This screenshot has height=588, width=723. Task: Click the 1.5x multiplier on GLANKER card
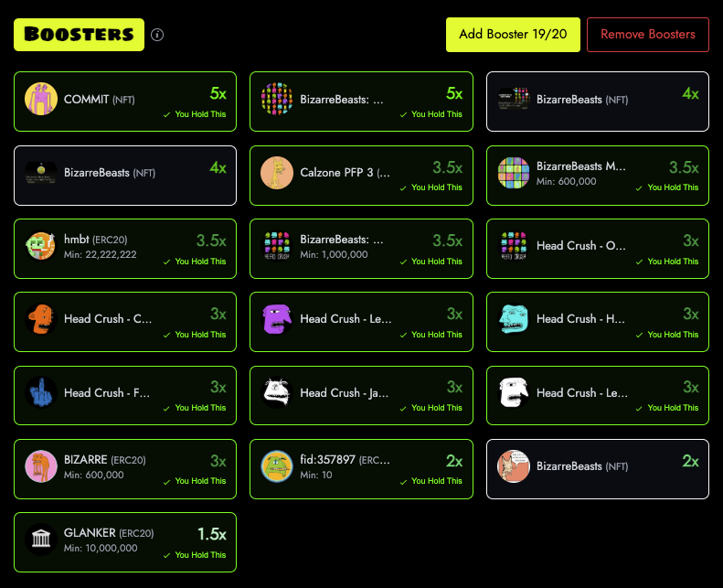point(212,534)
